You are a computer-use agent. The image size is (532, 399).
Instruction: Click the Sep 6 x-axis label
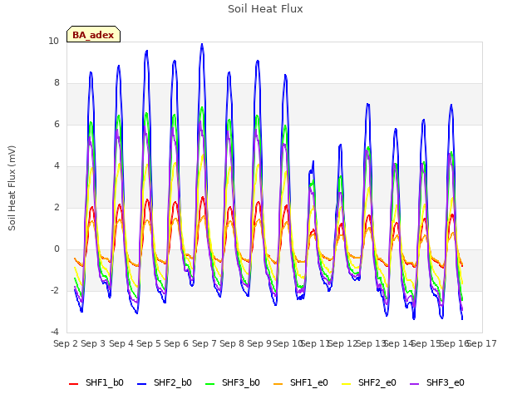click(x=176, y=343)
